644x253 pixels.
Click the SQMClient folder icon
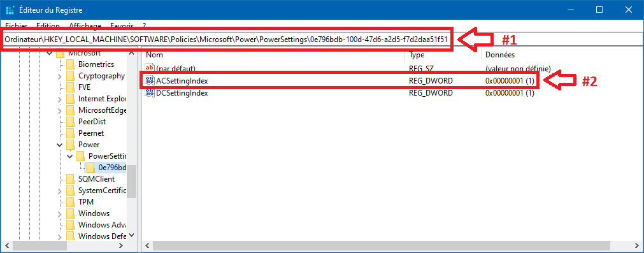click(x=71, y=179)
